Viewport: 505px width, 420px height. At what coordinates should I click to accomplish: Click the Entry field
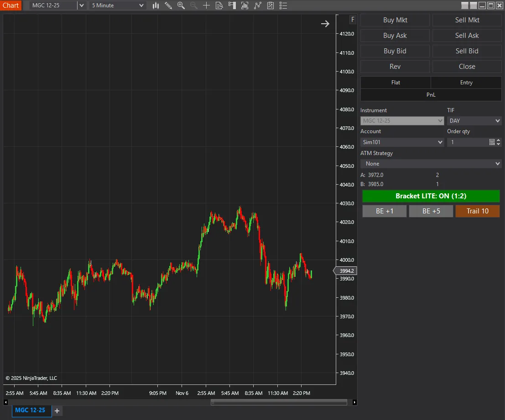pyautogui.click(x=466, y=83)
